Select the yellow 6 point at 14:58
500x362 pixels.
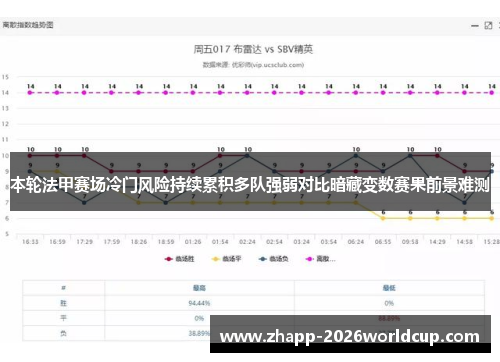(x=465, y=218)
